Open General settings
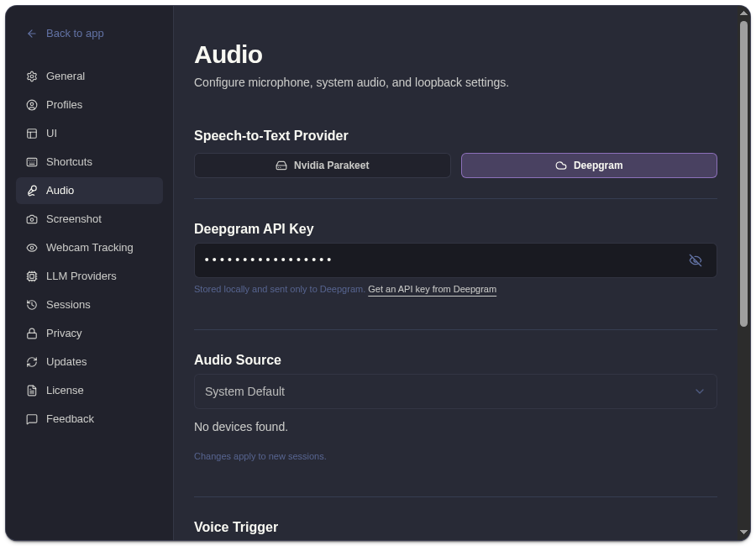Screen dimensions: 756x546 (89, 76)
